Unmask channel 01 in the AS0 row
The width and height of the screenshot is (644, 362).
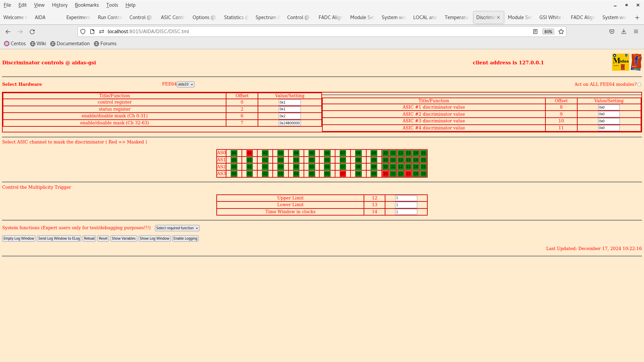coord(249,153)
